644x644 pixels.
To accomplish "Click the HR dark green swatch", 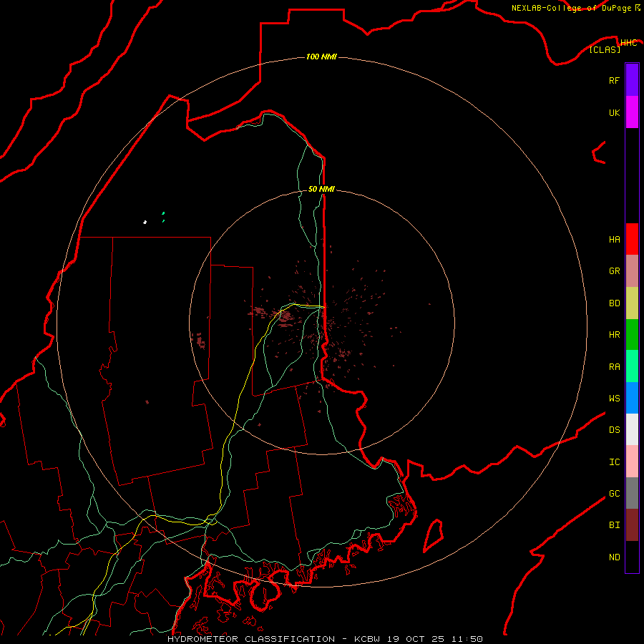I will pos(632,335).
